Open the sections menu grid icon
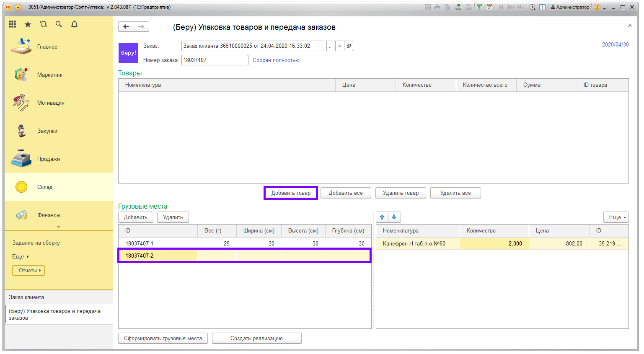The width and height of the screenshot is (644, 354). (x=13, y=24)
